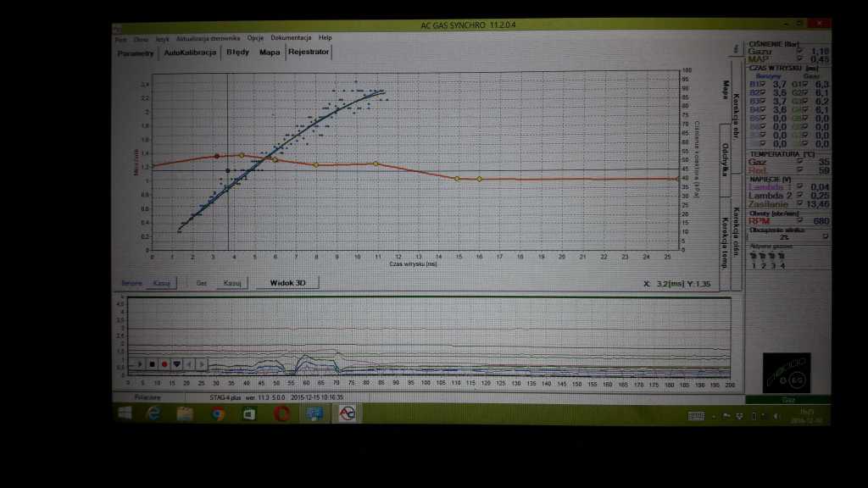Click Kasuj button next to Gaz
Image resolution: width=868 pixels, height=488 pixels.
[x=231, y=283]
